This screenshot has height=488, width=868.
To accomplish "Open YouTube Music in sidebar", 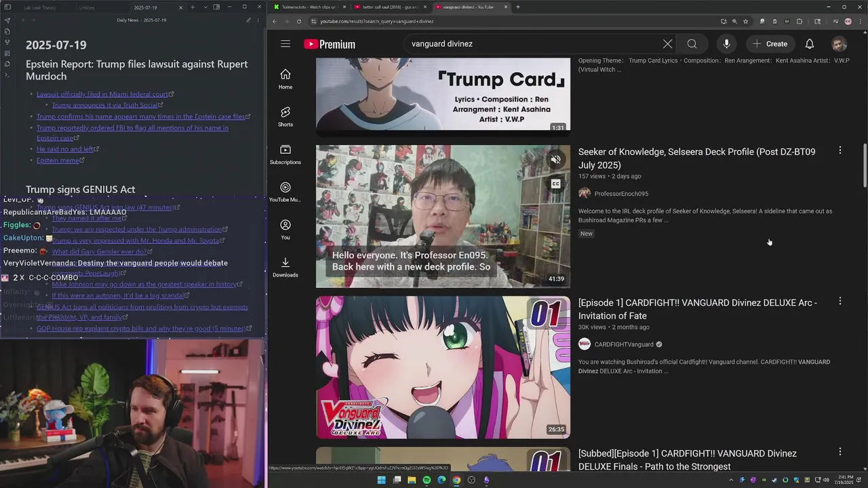I will tap(285, 192).
